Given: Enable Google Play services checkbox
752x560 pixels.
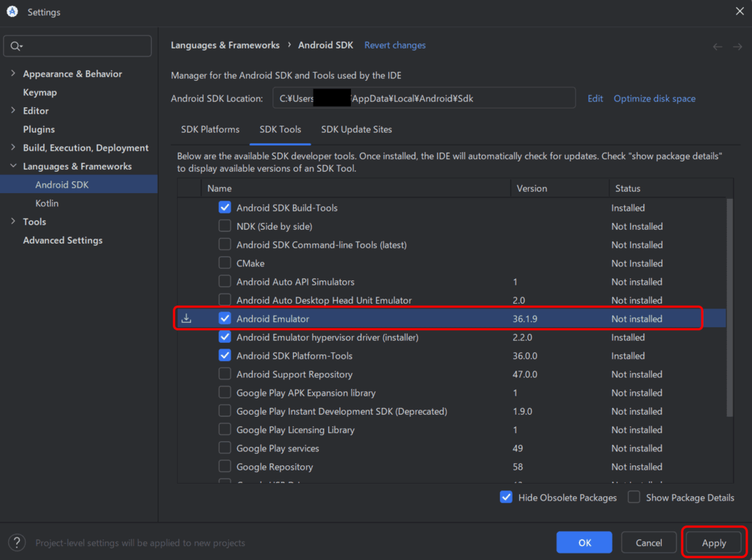Looking at the screenshot, I should click(x=225, y=448).
